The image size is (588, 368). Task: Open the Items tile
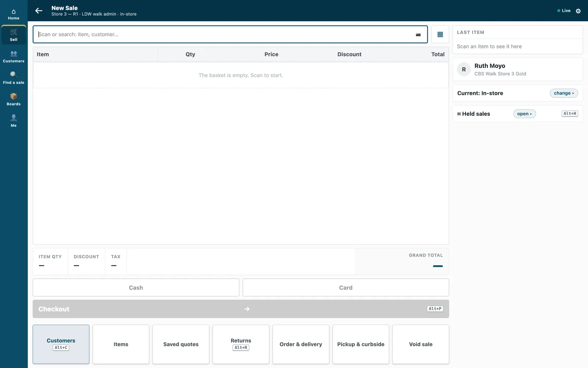[x=121, y=344]
